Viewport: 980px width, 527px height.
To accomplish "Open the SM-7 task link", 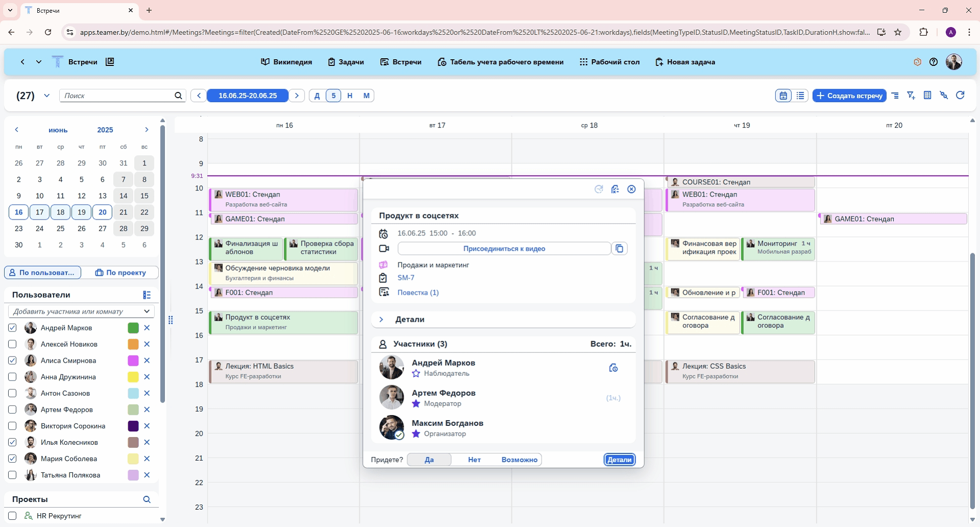I will point(406,278).
